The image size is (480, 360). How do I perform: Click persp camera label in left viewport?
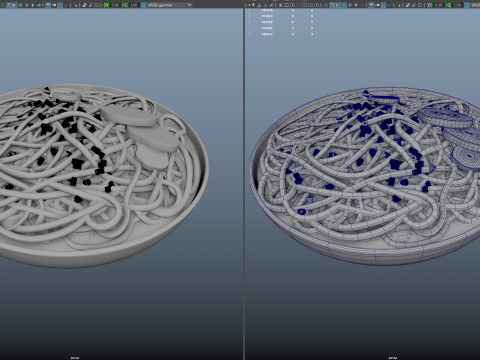[75, 358]
